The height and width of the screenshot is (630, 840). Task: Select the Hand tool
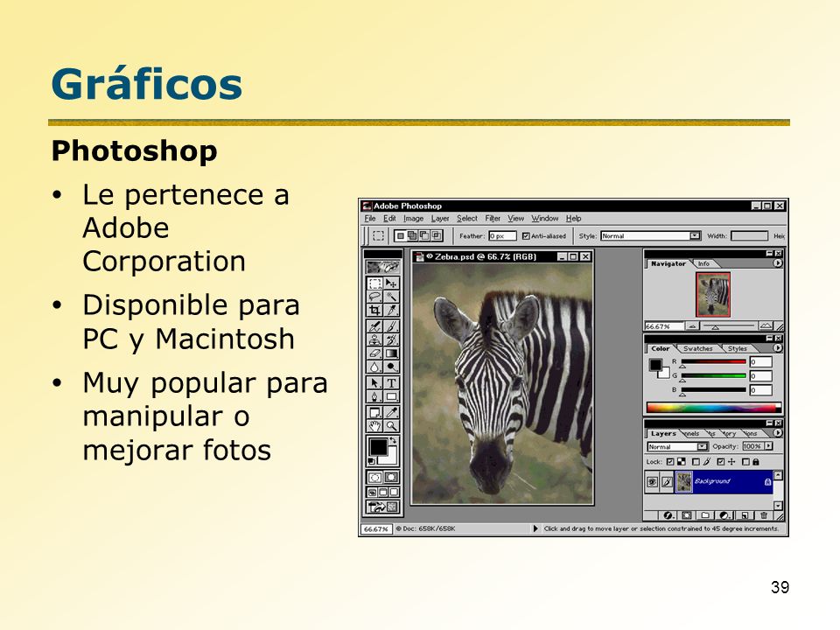(375, 425)
